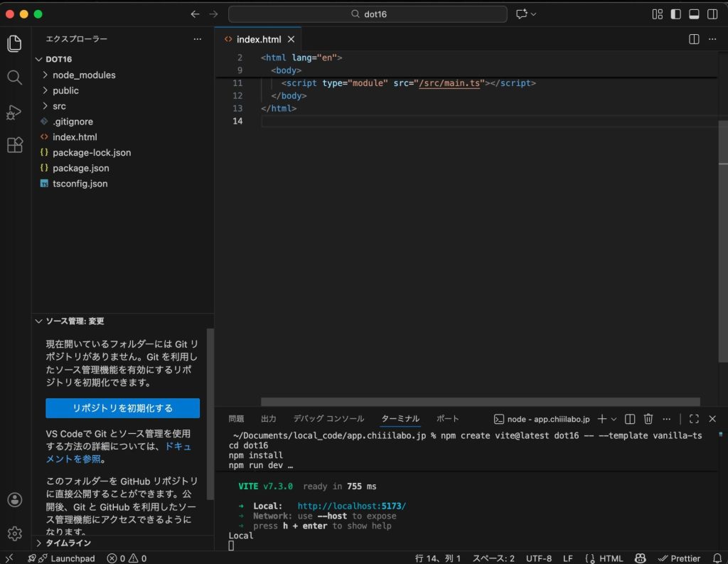Screen dimensions: 728x564
Task: Click the notifications bell in status bar
Action: pos(718,558)
